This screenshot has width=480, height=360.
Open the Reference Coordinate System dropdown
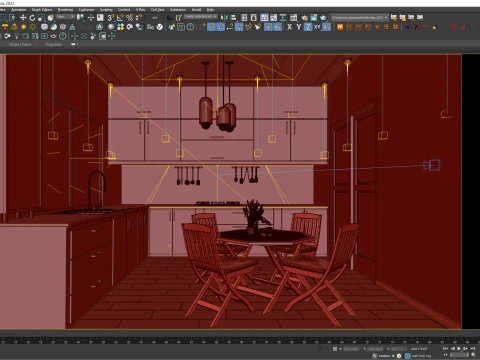65,16
